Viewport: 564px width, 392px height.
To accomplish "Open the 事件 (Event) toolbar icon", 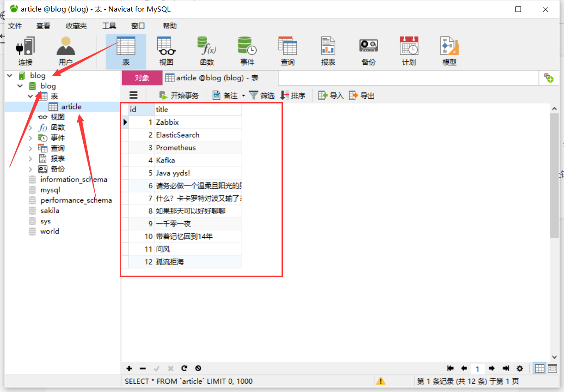I will [247, 51].
